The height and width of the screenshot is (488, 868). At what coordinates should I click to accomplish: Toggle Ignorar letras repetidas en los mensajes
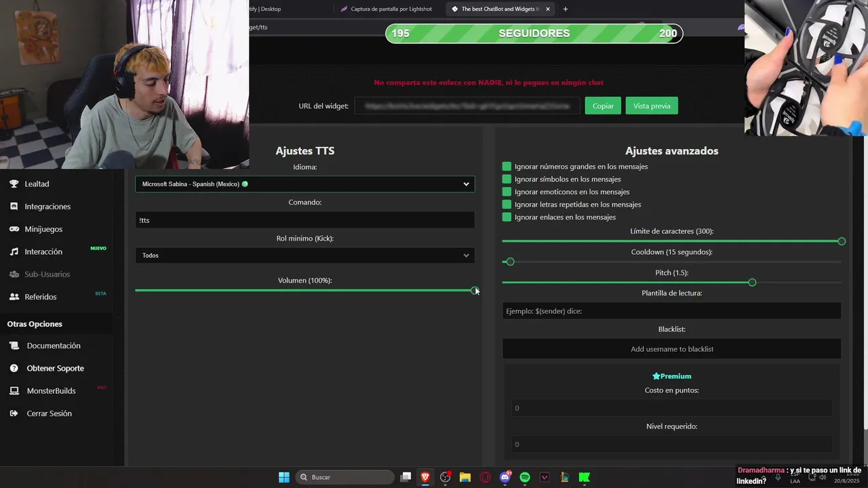[x=507, y=204]
